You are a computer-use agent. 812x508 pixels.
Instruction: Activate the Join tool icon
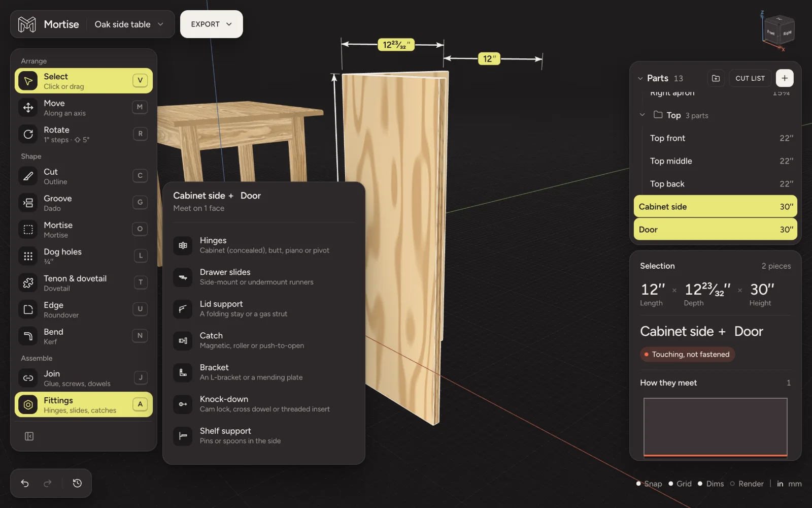pos(28,378)
